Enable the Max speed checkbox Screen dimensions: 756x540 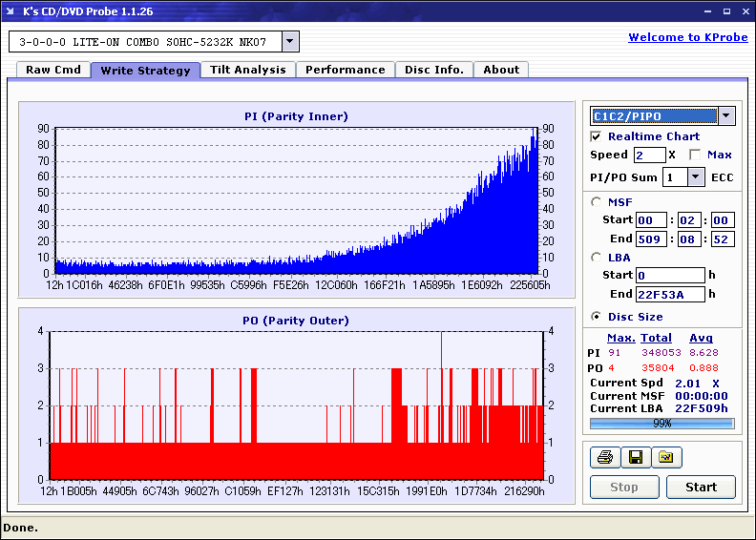(x=694, y=155)
